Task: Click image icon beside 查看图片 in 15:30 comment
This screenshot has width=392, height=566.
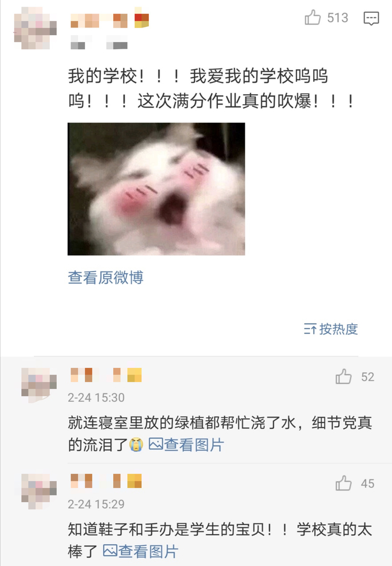Action: 156,443
